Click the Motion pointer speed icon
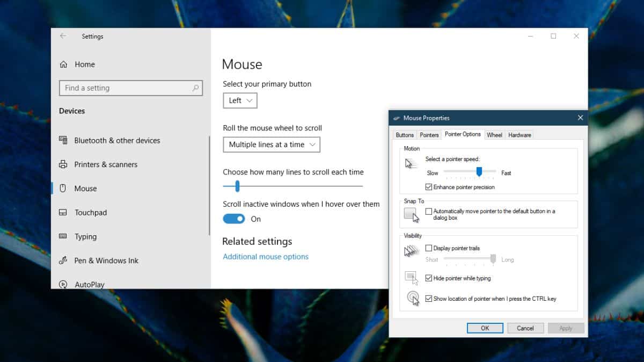Screen dimensions: 644x362 pos(411,164)
